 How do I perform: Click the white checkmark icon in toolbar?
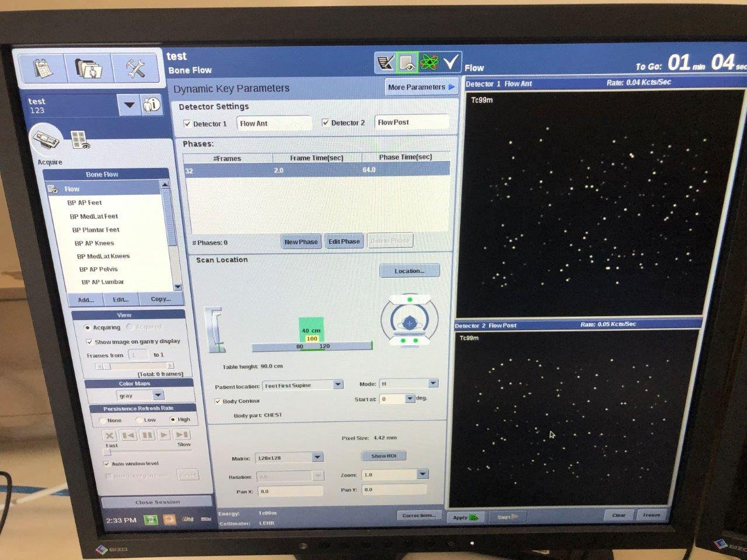click(451, 62)
